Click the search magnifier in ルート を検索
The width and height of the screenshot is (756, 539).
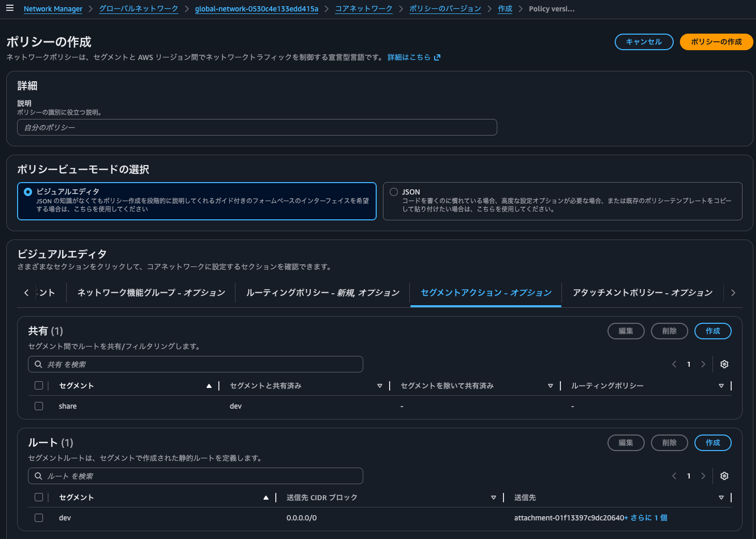[x=38, y=476]
